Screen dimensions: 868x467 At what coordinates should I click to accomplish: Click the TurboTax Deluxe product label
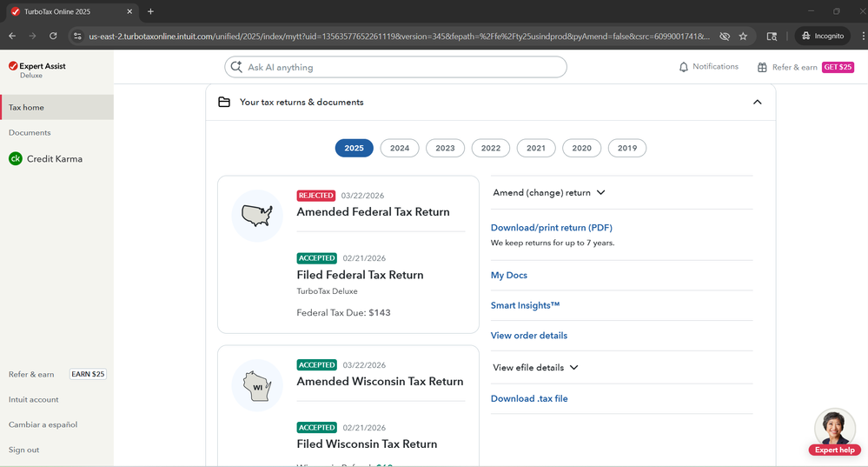[328, 290]
